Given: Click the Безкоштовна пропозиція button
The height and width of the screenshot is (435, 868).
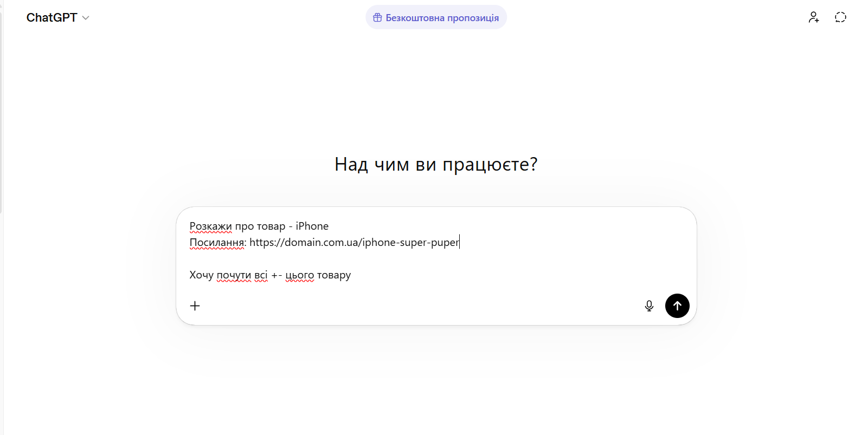Looking at the screenshot, I should point(436,17).
